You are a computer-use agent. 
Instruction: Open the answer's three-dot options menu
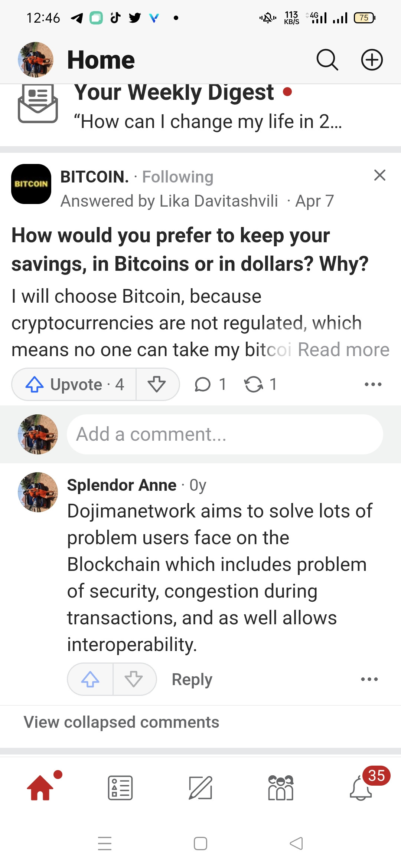coord(373,384)
